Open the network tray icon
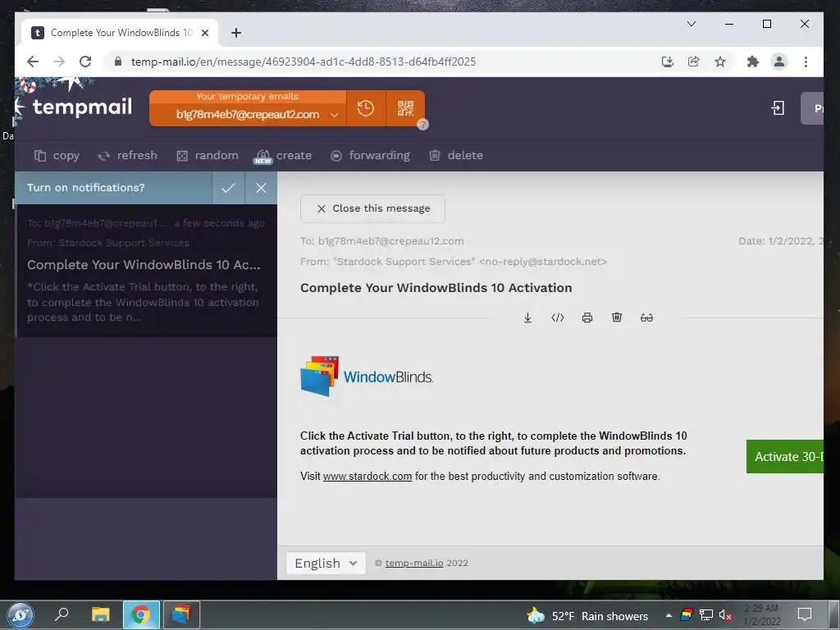This screenshot has height=630, width=840. pos(706,615)
